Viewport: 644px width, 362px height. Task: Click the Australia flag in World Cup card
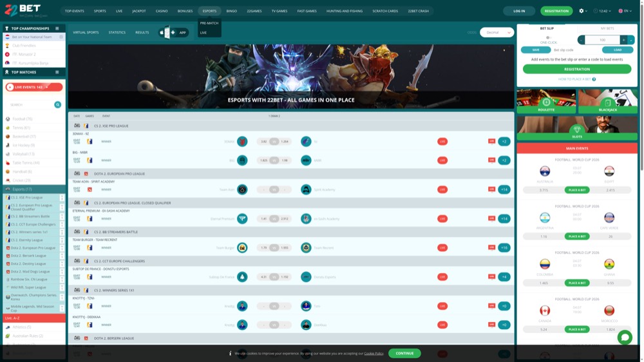pyautogui.click(x=545, y=171)
